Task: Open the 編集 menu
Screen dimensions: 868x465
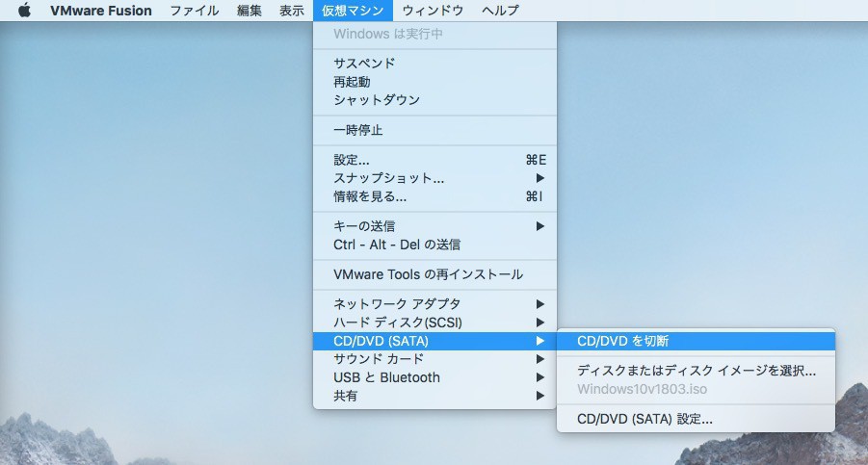Action: (x=250, y=11)
